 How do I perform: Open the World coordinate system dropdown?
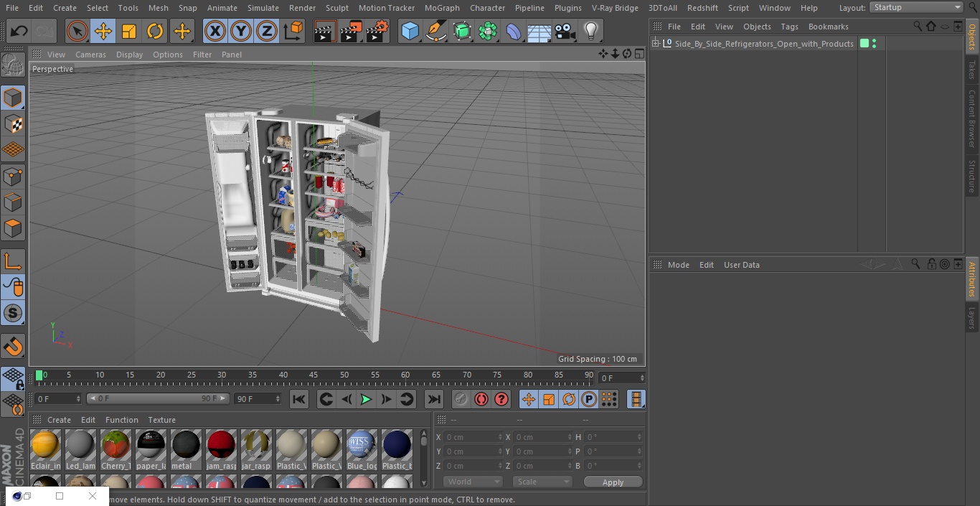pos(473,482)
